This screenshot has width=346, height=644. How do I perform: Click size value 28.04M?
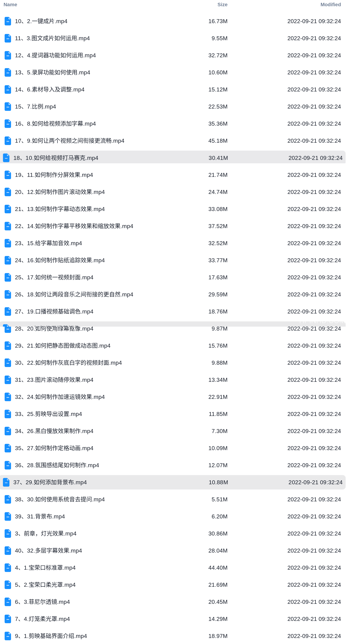pos(218,551)
